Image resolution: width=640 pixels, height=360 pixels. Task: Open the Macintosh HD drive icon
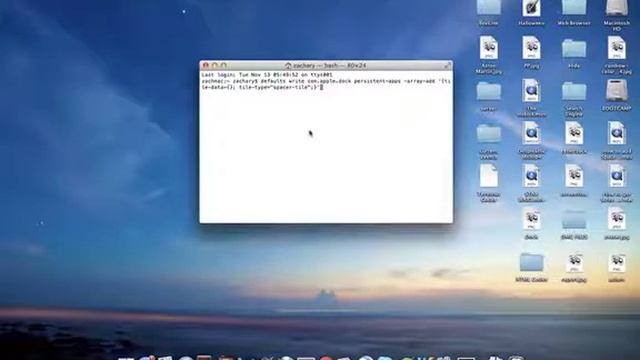[616, 8]
